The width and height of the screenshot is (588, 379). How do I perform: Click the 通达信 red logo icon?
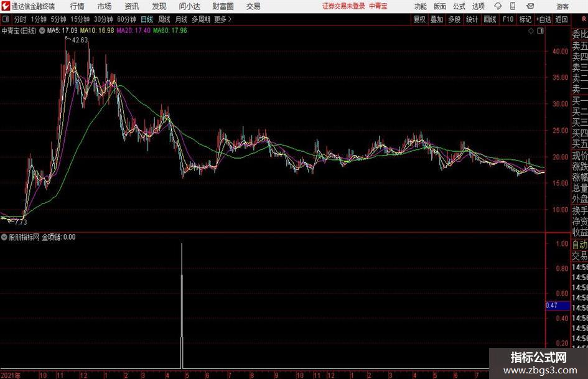coord(5,6)
